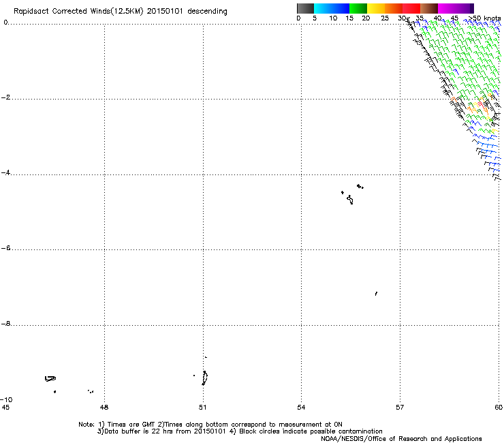Click the orange 25–30 knots legend color

pos(394,8)
